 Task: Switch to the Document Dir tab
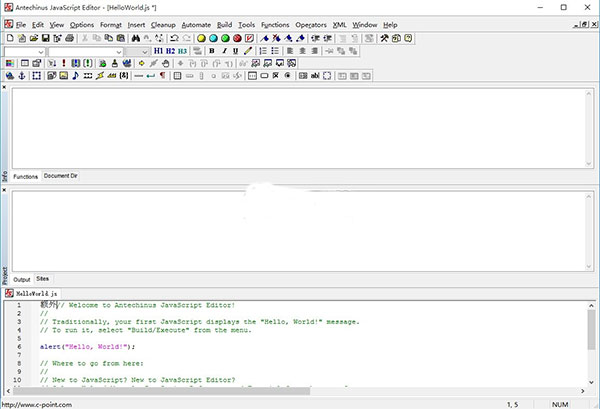pyautogui.click(x=61, y=176)
